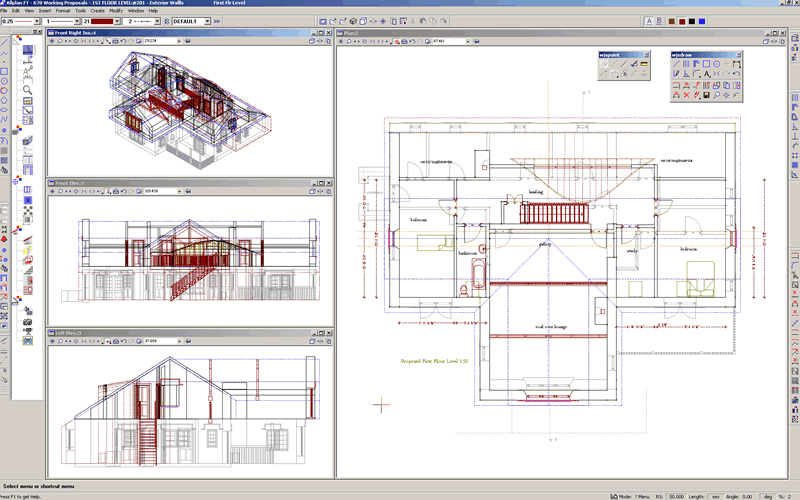
Task: Pick the brown color swatch in top toolbar
Action: (672, 21)
